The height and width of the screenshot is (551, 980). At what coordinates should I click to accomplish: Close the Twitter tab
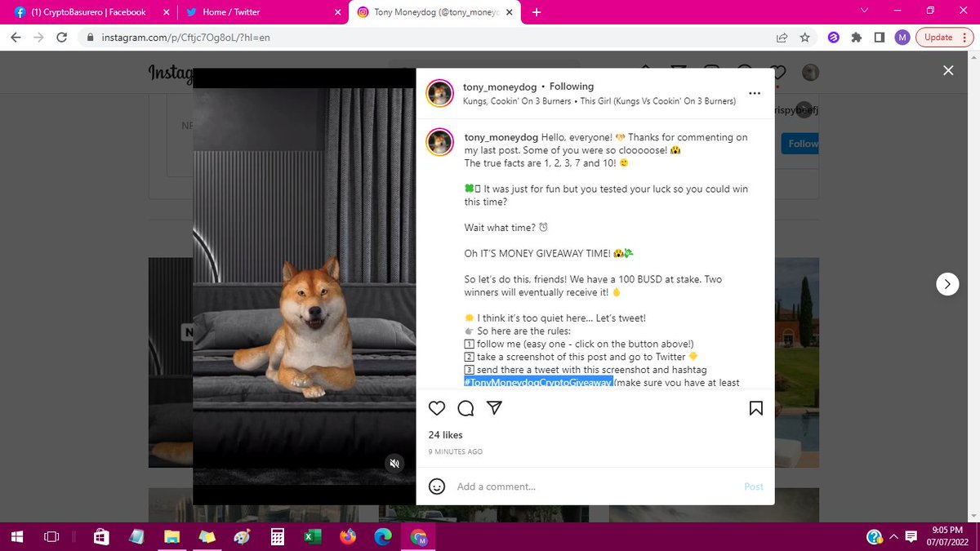point(336,12)
